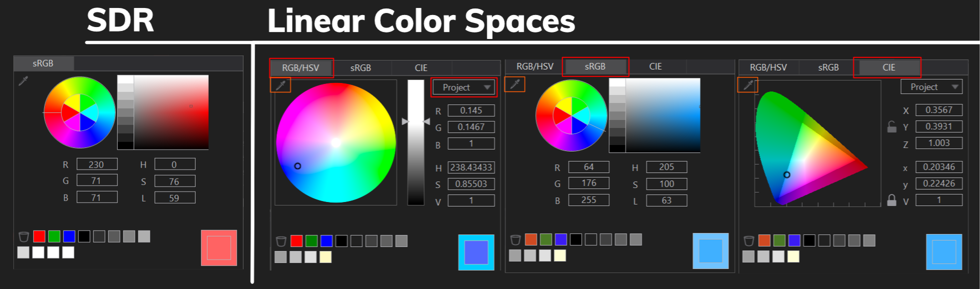Image resolution: width=980 pixels, height=289 pixels.
Task: Click the eyedropper above the CIE chromaticity diagram
Action: pos(748,85)
